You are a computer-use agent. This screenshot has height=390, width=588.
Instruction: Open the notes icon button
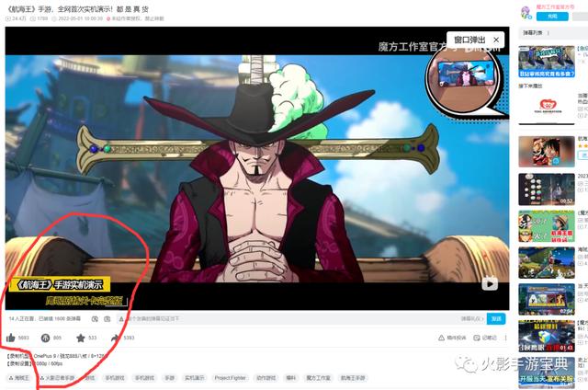tap(485, 338)
